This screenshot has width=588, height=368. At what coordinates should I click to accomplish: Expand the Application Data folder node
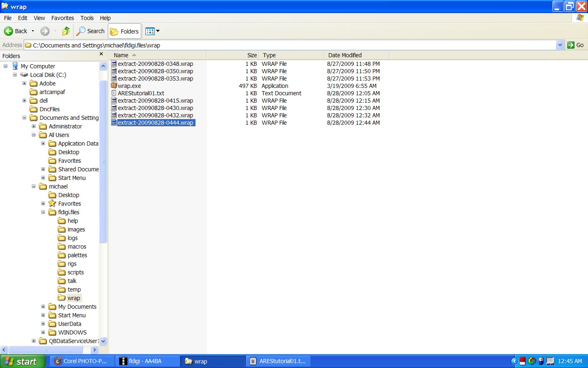point(43,143)
